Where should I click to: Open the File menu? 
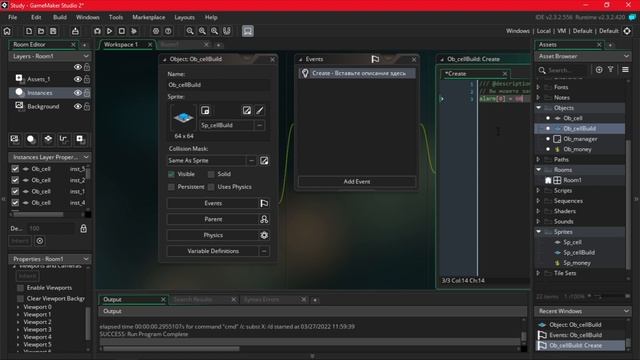pos(13,17)
